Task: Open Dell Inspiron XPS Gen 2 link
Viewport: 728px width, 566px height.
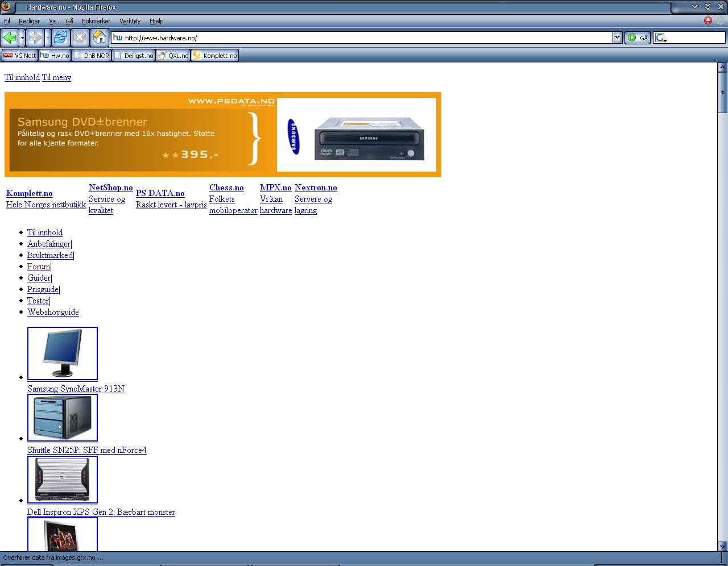Action: click(101, 512)
